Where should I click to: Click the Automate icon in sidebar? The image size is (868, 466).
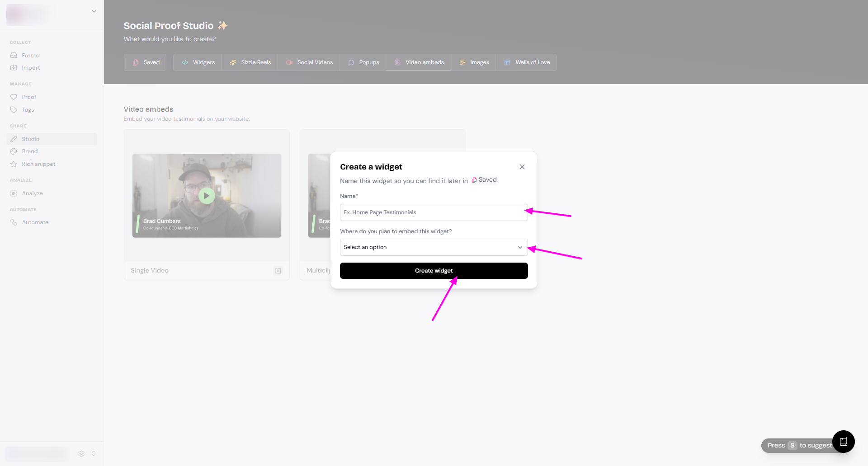14,222
